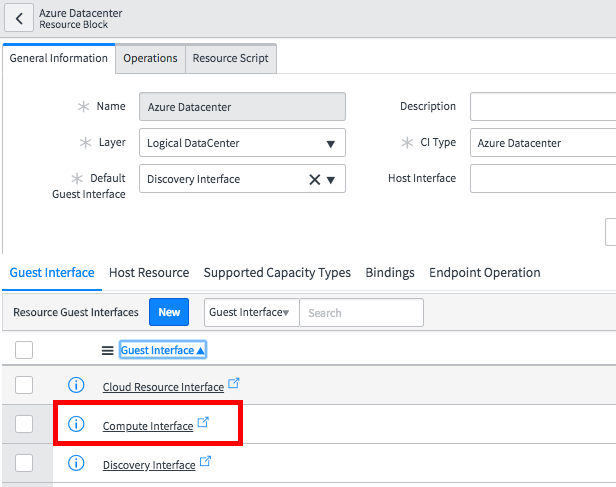Click the Azure Datacenter header title
This screenshot has height=487, width=616.
coord(81,13)
